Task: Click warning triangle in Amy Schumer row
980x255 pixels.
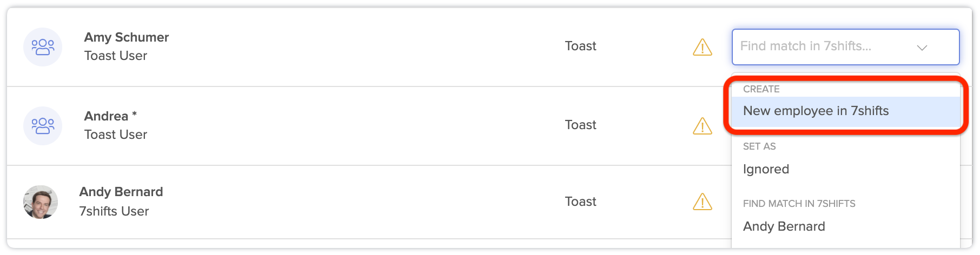Action: click(x=702, y=47)
